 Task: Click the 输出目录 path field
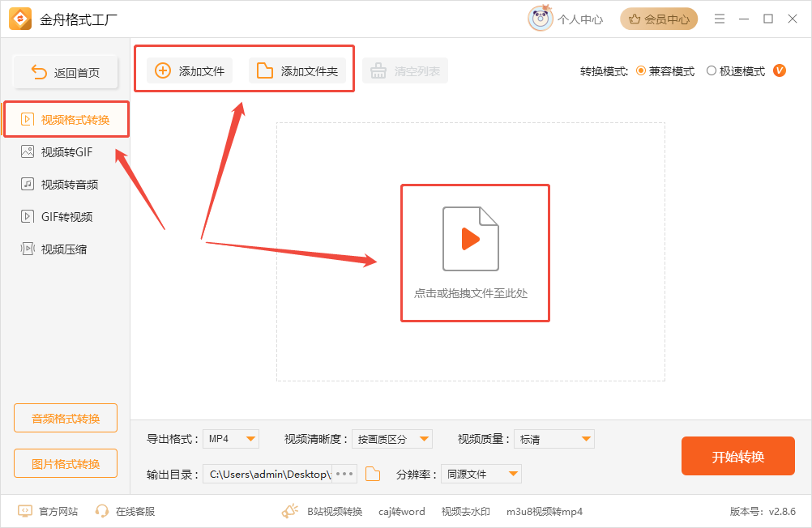coord(267,474)
